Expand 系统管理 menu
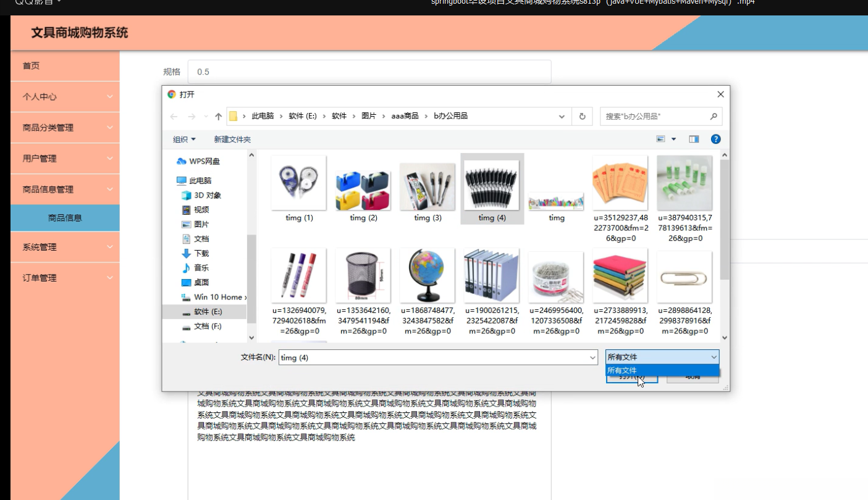868x500 pixels. click(x=65, y=247)
